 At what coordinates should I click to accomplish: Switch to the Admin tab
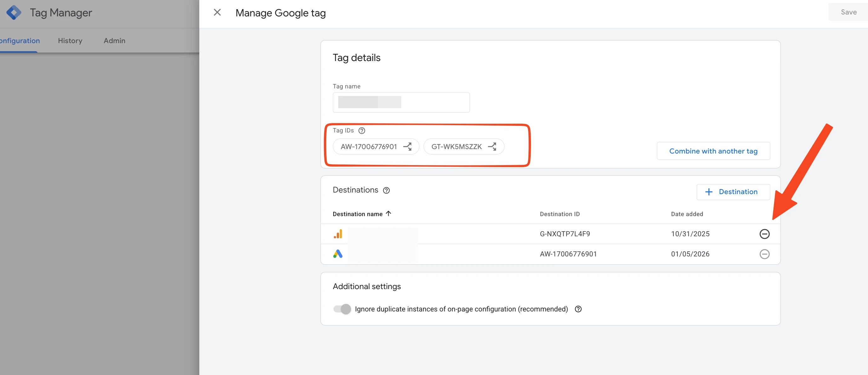[x=114, y=41]
